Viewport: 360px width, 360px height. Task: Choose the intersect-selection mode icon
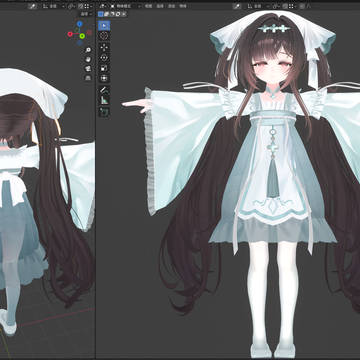pos(124,14)
